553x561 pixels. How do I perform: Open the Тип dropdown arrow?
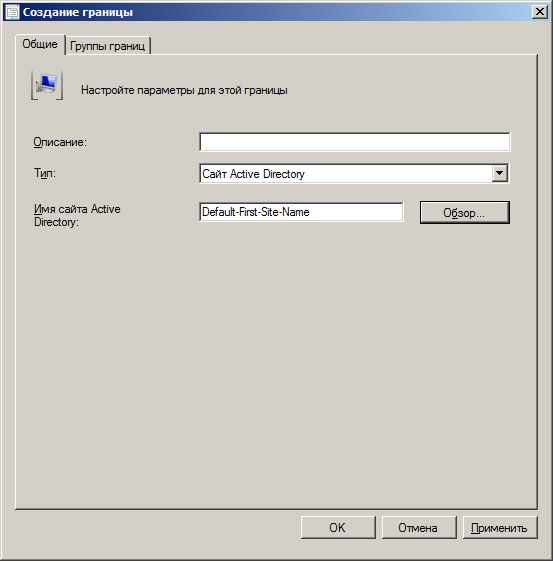point(499,174)
